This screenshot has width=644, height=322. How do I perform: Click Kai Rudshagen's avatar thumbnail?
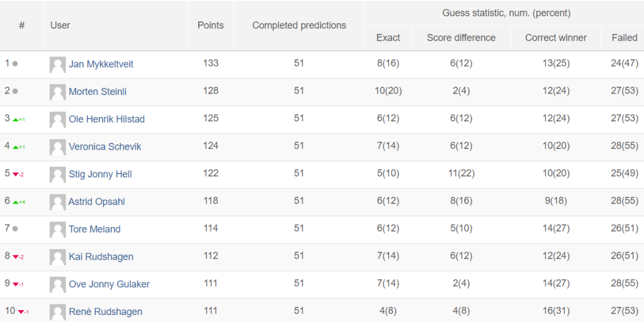(57, 257)
